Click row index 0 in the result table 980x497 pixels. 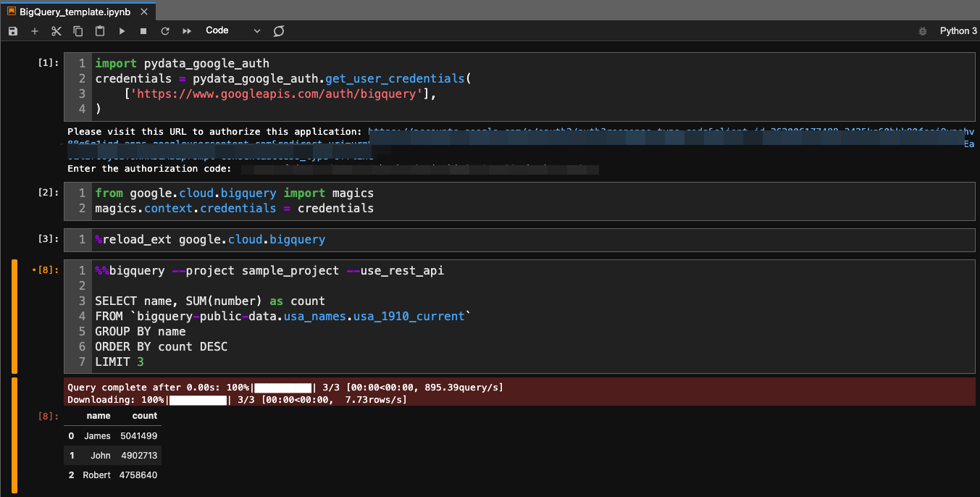[x=71, y=436]
